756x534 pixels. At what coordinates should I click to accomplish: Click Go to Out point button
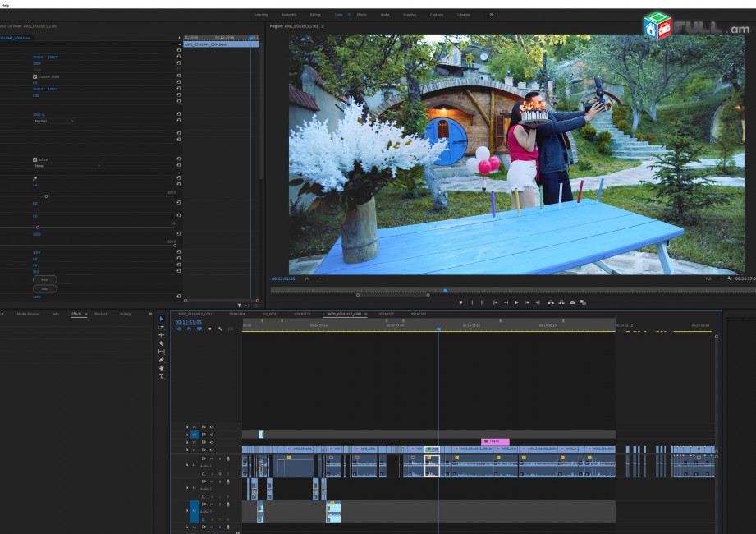538,302
